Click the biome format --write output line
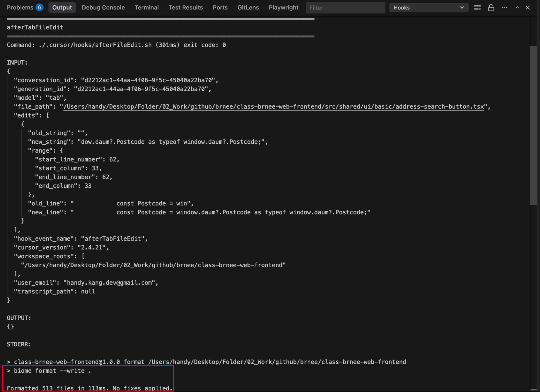This screenshot has width=540, height=392. [x=49, y=371]
